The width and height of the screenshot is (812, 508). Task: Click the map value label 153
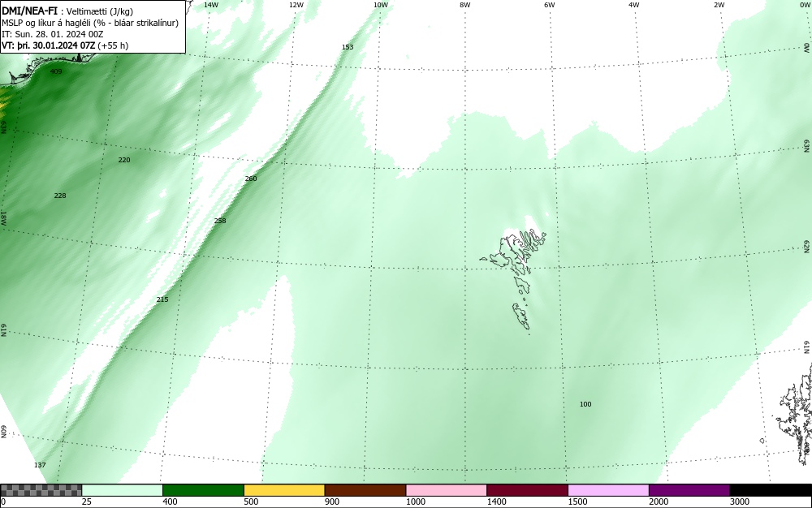point(348,47)
